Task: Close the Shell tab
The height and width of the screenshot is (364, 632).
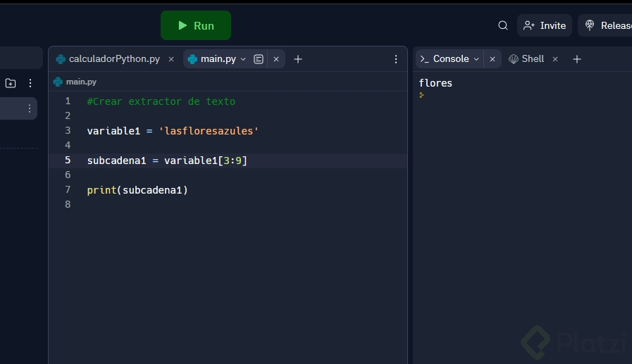Action: point(555,59)
